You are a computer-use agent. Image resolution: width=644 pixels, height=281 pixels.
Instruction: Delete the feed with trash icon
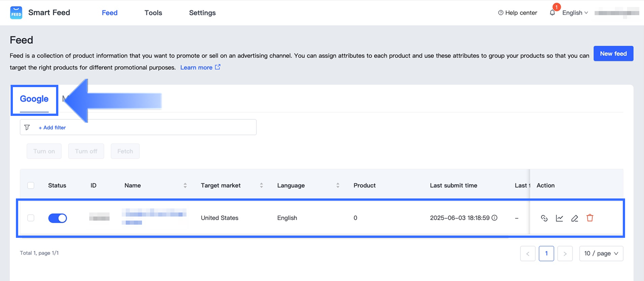590,218
